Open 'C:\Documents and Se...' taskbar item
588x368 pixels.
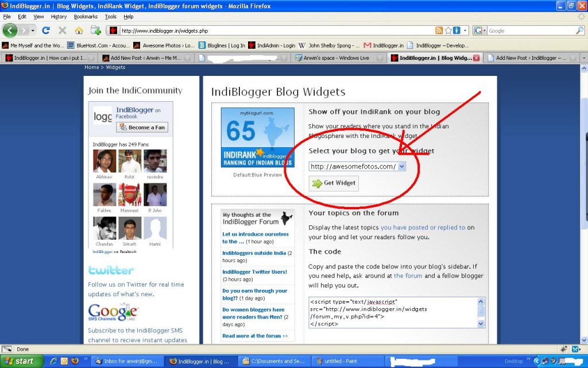[274, 361]
